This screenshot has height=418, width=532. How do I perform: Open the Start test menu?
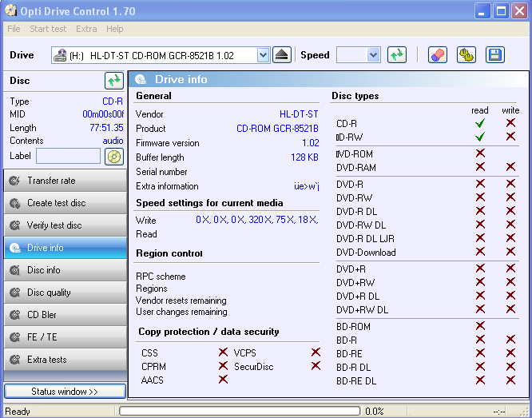coord(48,29)
